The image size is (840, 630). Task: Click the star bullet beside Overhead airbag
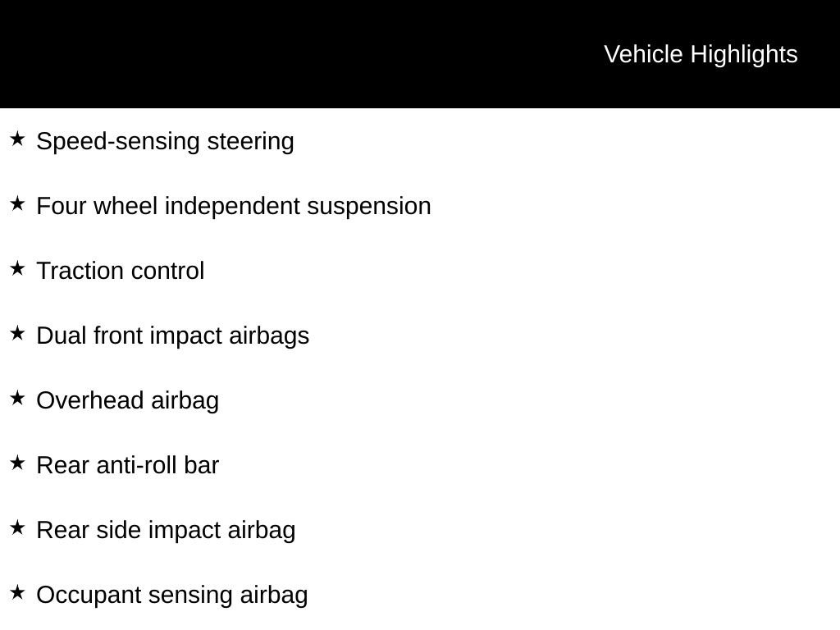[x=17, y=398]
